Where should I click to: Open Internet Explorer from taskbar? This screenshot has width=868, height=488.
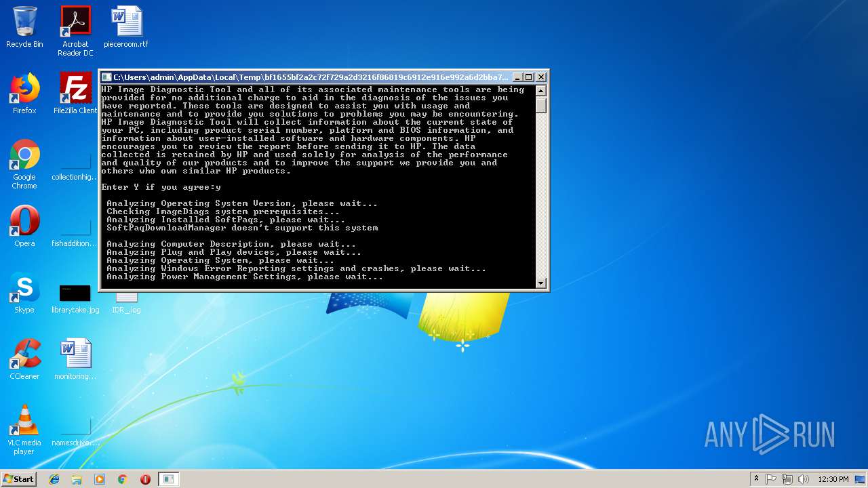tap(54, 479)
